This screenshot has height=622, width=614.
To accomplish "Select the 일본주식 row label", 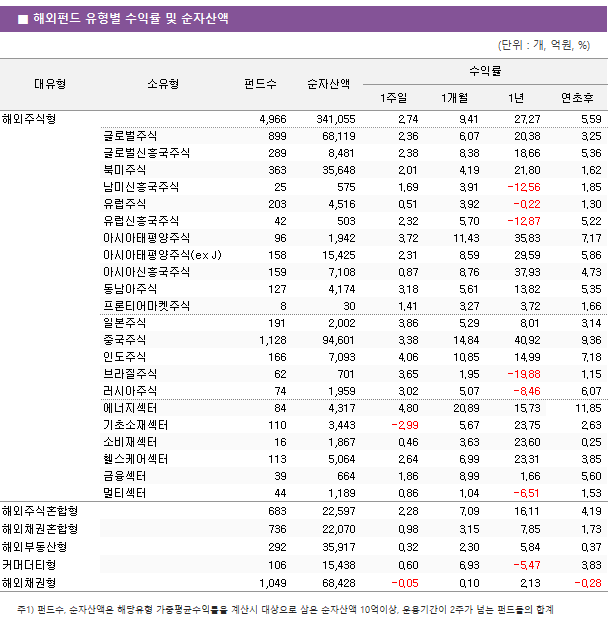I will point(125,323).
